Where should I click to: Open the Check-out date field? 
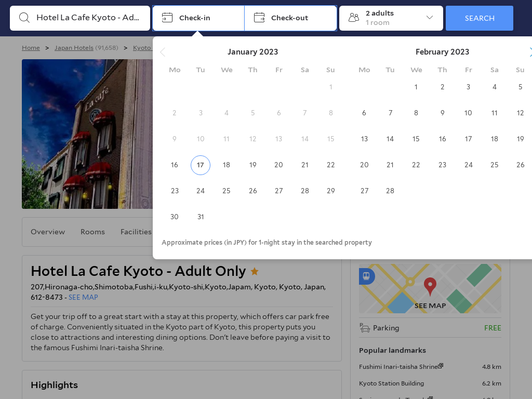[x=291, y=18]
